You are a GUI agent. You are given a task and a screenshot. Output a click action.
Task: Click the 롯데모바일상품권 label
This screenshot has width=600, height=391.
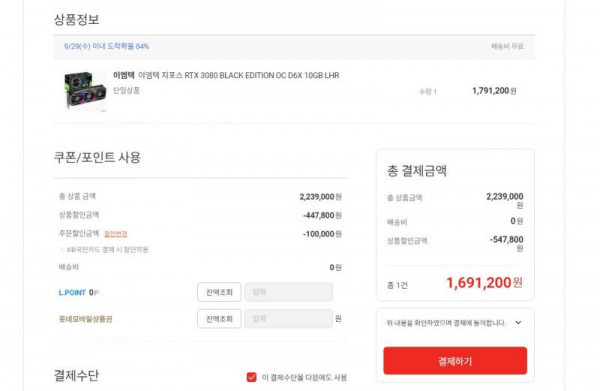coord(85,319)
